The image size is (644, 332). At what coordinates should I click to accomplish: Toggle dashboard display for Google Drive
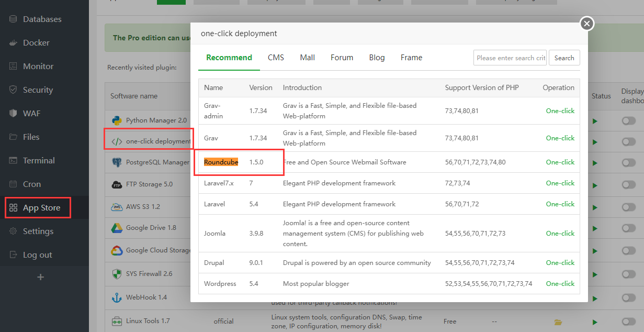tap(629, 229)
